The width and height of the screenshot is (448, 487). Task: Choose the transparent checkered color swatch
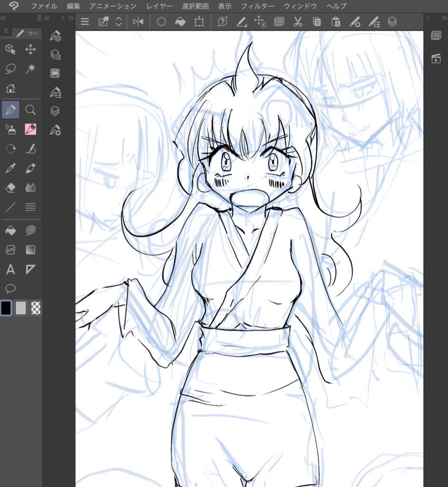(36, 308)
